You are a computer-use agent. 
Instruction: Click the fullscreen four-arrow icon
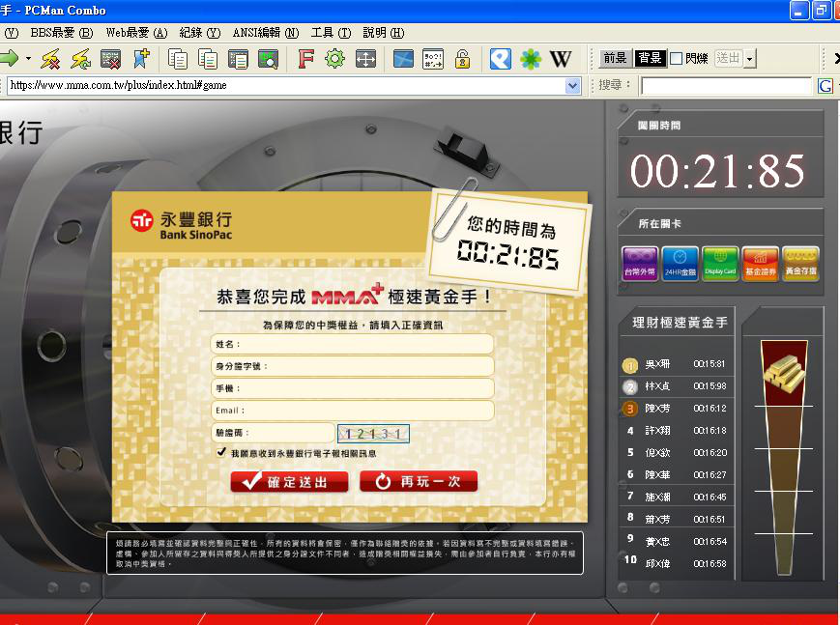pos(365,58)
